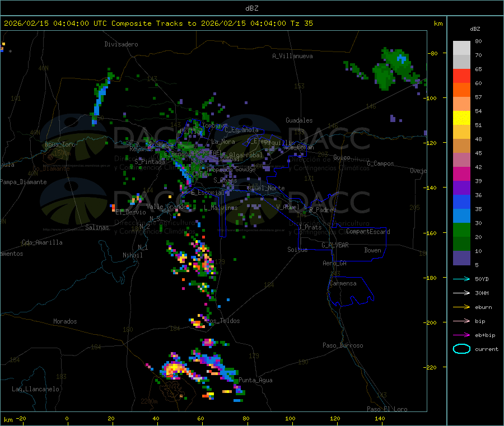Click the -220 km vertical axis tick
Screen dimensions: 504x426
click(x=431, y=368)
